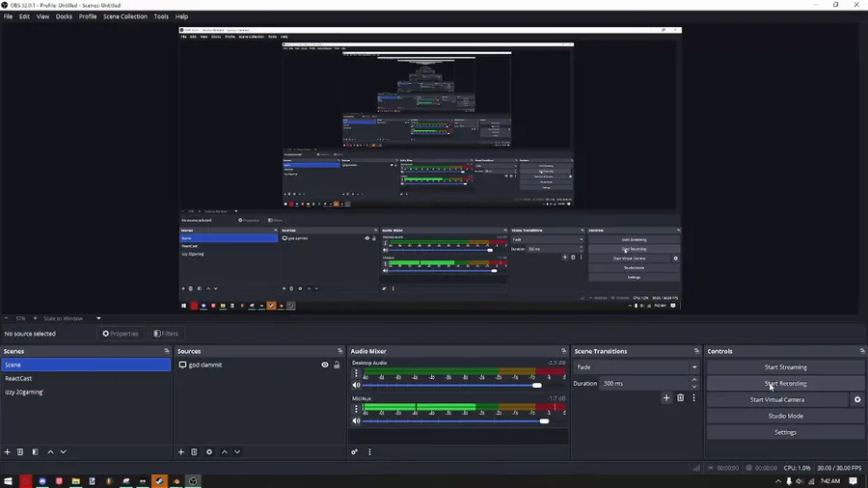Remove the selected scene with the Scenes trash icon
This screenshot has height=488, width=868.
(20, 452)
